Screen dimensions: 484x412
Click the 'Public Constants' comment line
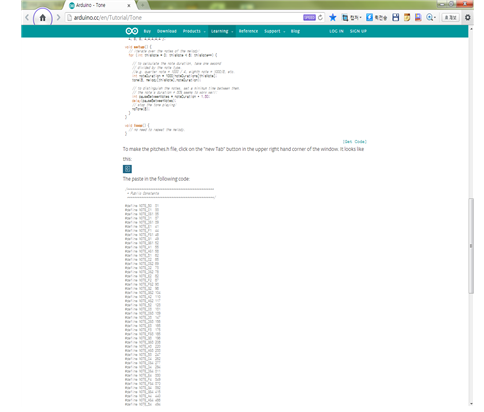tap(143, 193)
